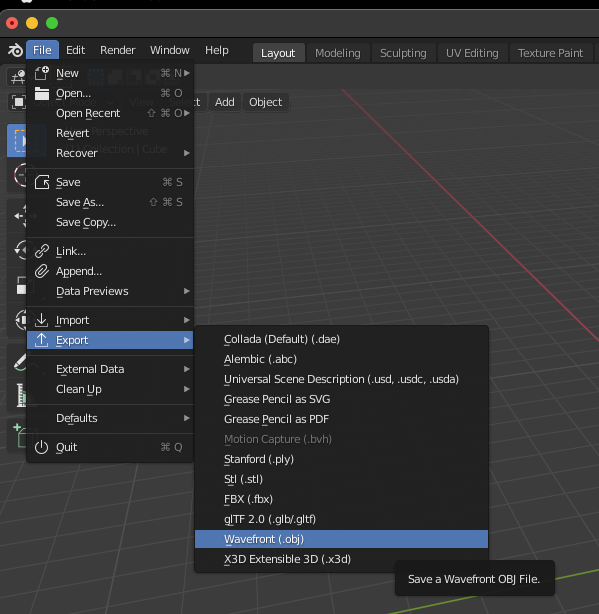The image size is (599, 614).
Task: Export as Universal Scene Description
Action: point(341,379)
